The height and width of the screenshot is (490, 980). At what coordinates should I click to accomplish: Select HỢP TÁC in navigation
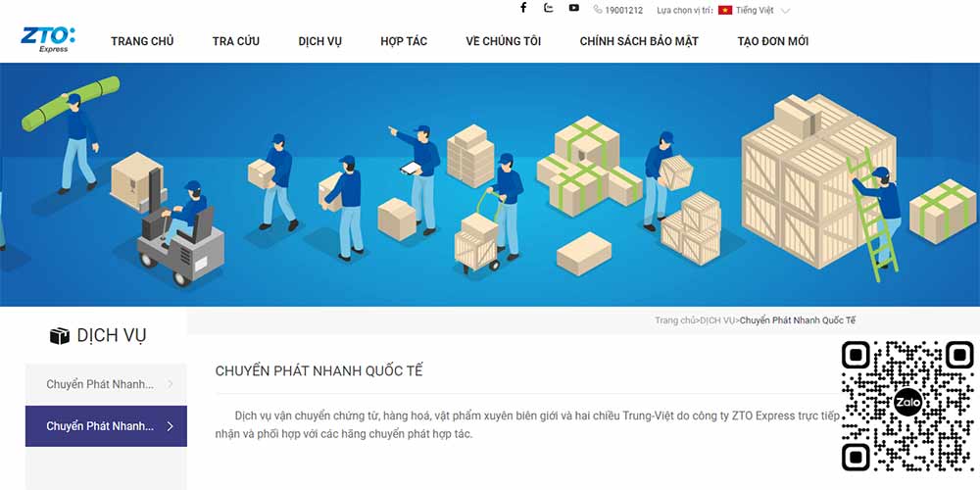[x=404, y=41]
